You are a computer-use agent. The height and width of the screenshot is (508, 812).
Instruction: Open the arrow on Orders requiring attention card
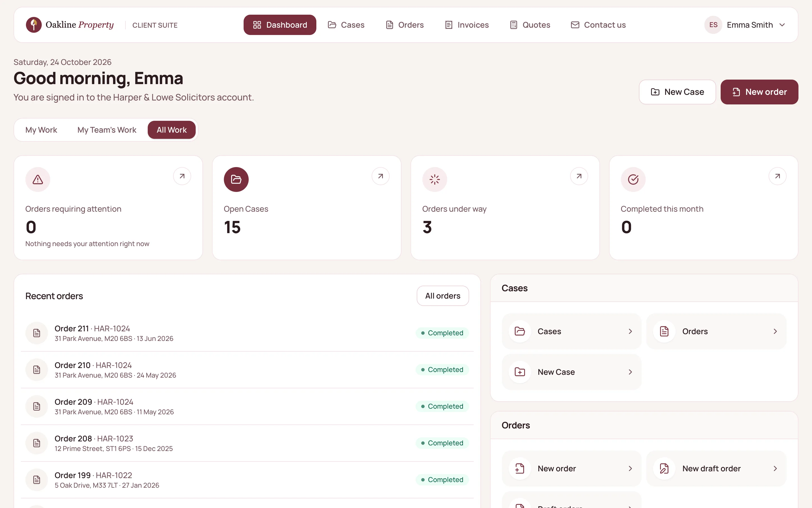point(182,176)
